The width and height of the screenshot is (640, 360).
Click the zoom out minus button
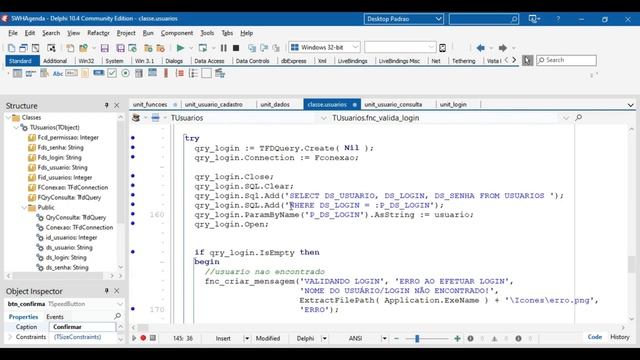[396, 338]
